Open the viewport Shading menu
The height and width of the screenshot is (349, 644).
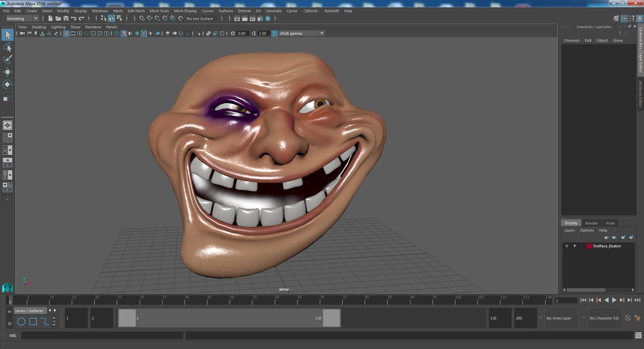click(x=39, y=27)
